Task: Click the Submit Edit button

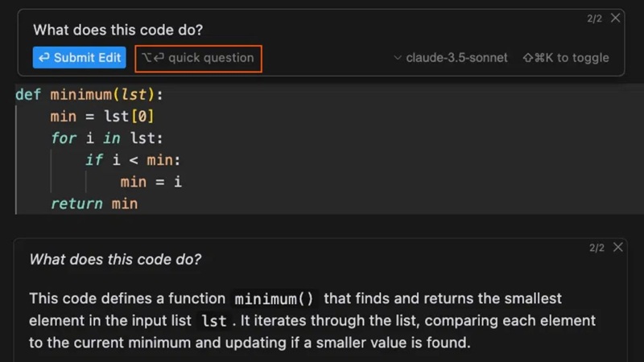Action: pyautogui.click(x=79, y=58)
